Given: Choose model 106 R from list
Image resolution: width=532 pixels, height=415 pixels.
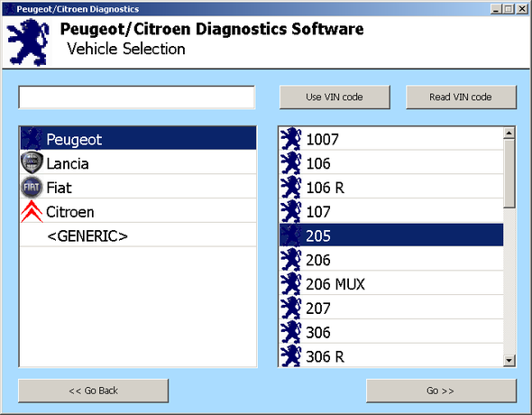Looking at the screenshot, I should pyautogui.click(x=391, y=187).
